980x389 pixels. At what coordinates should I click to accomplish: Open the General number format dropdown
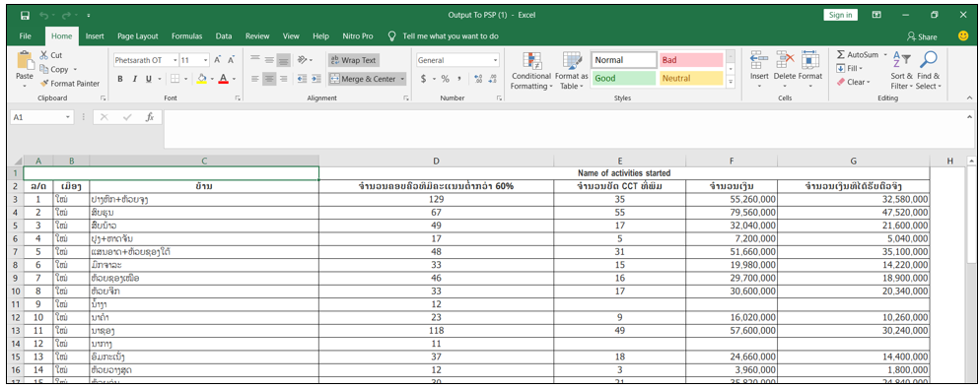pyautogui.click(x=496, y=60)
